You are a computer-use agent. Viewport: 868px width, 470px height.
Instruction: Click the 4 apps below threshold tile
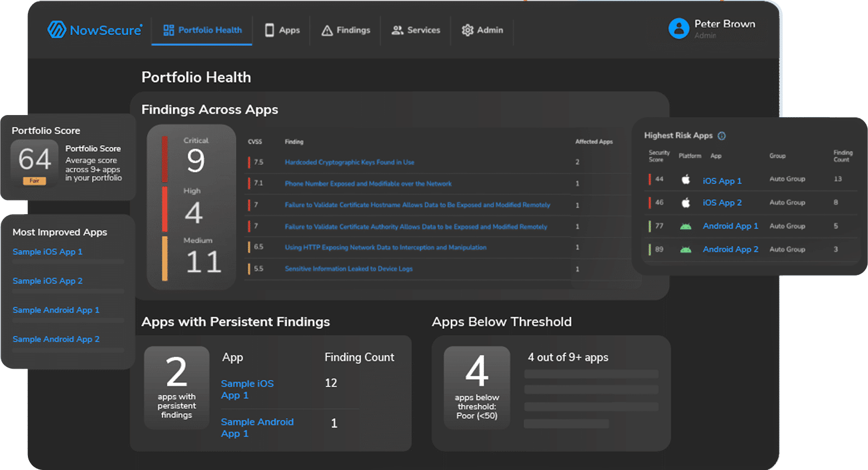tap(477, 388)
